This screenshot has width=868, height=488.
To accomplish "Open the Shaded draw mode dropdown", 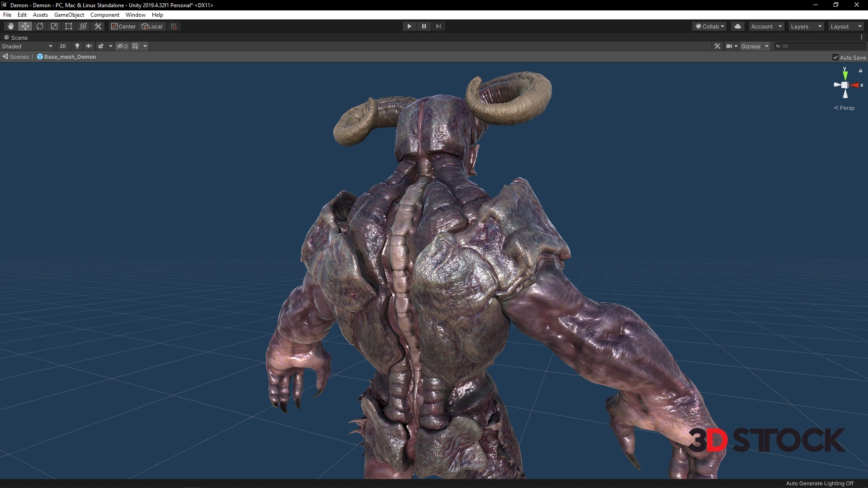I will tap(27, 46).
